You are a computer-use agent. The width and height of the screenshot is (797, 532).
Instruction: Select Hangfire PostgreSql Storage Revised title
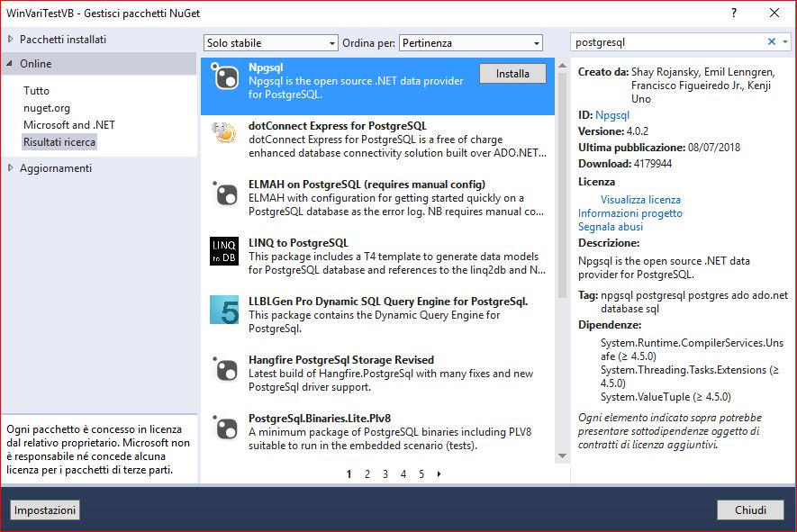point(341,360)
